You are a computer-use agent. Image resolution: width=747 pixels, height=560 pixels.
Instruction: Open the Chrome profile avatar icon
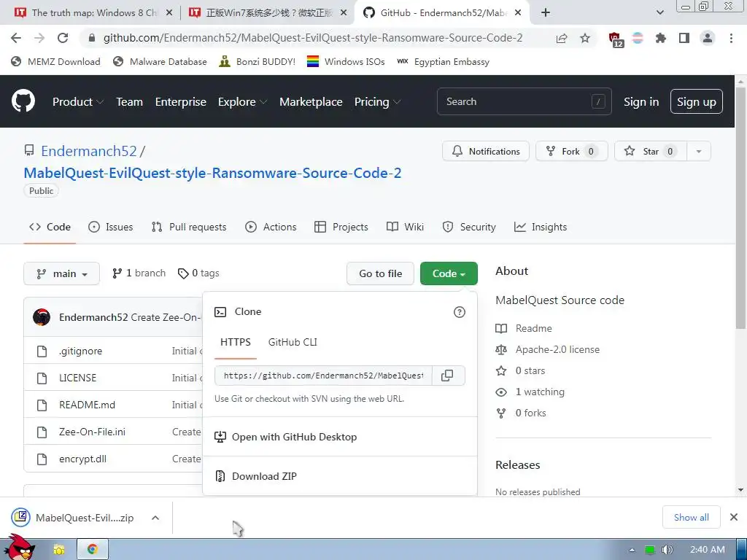(x=708, y=38)
